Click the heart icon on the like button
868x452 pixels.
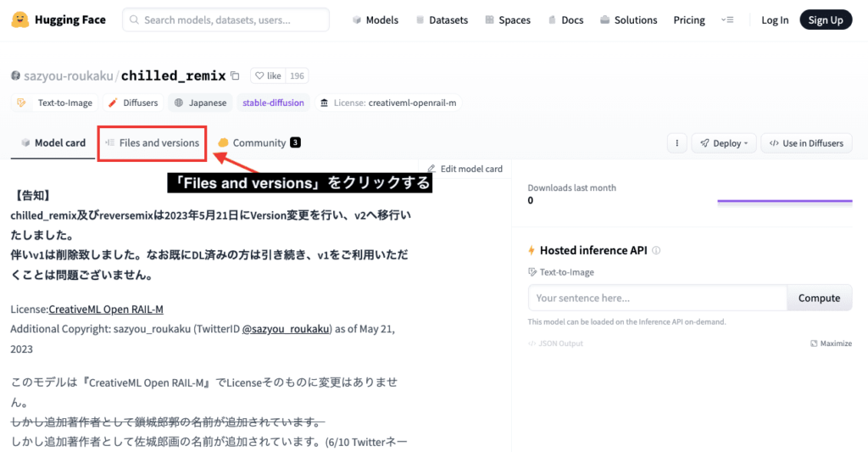(259, 75)
